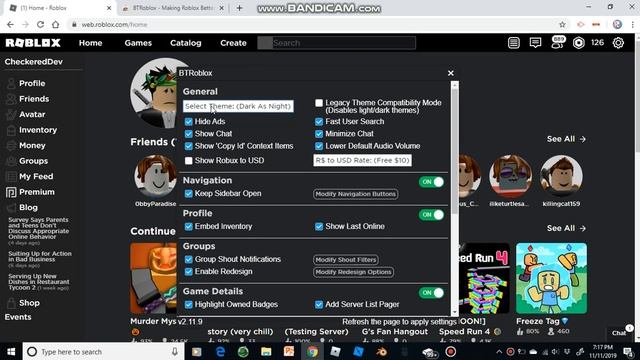Open the Create navigation tab
Image resolution: width=640 pixels, height=360 pixels.
click(x=233, y=43)
